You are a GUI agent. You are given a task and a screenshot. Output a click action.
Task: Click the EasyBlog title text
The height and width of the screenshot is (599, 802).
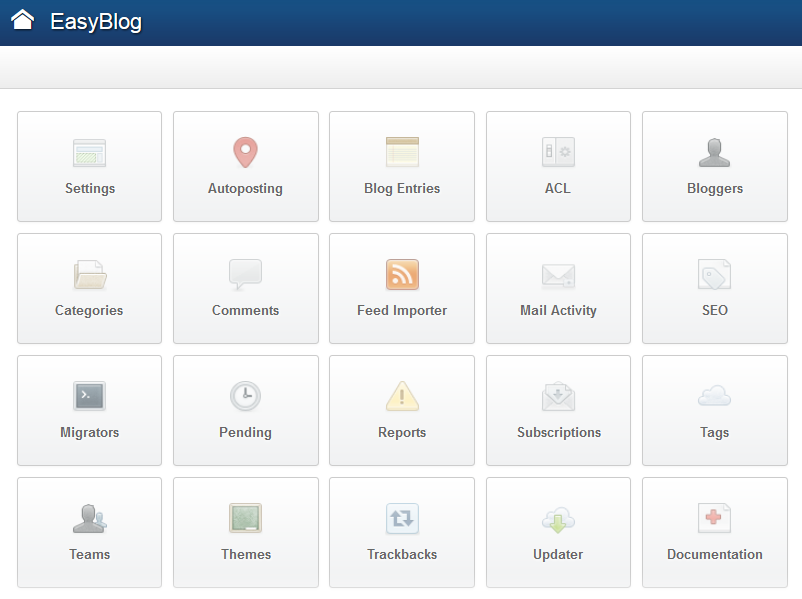click(x=96, y=22)
